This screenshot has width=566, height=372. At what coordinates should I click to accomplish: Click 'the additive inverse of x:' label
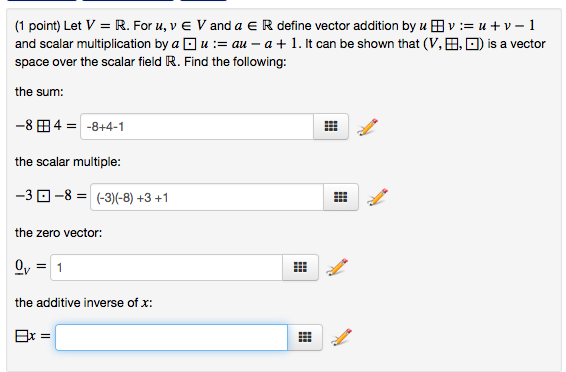[x=84, y=303]
